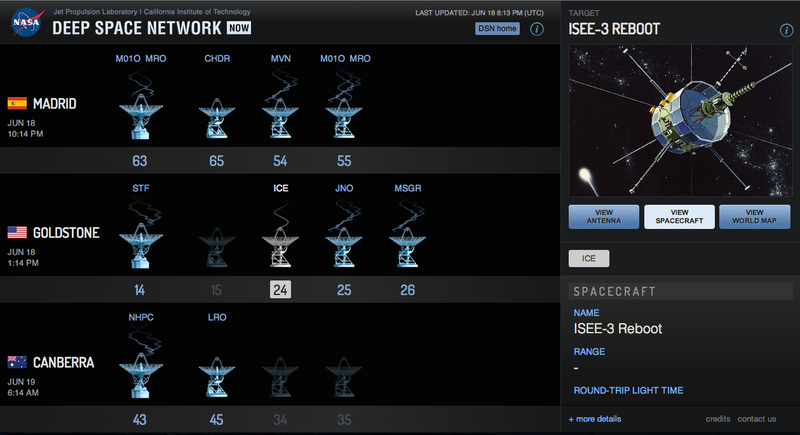Image resolution: width=800 pixels, height=435 pixels.
Task: Click antenna number 43
Action: 140,420
